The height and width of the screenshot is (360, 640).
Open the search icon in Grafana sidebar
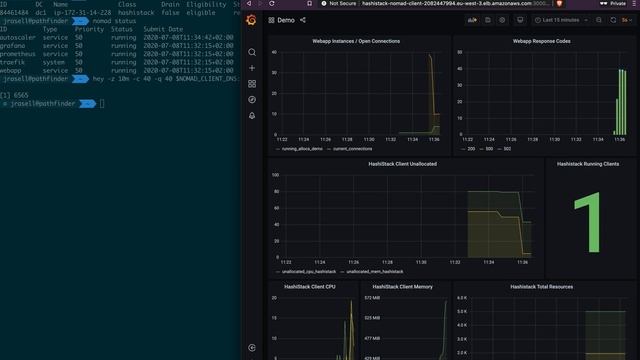pos(252,52)
